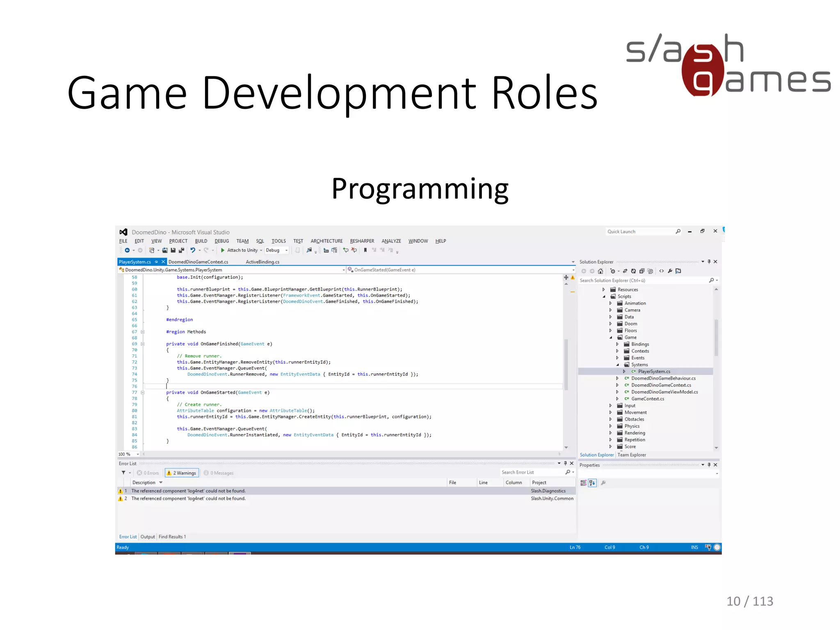This screenshot has width=840, height=630.
Task: Open the RESHARPER menu
Action: [362, 241]
